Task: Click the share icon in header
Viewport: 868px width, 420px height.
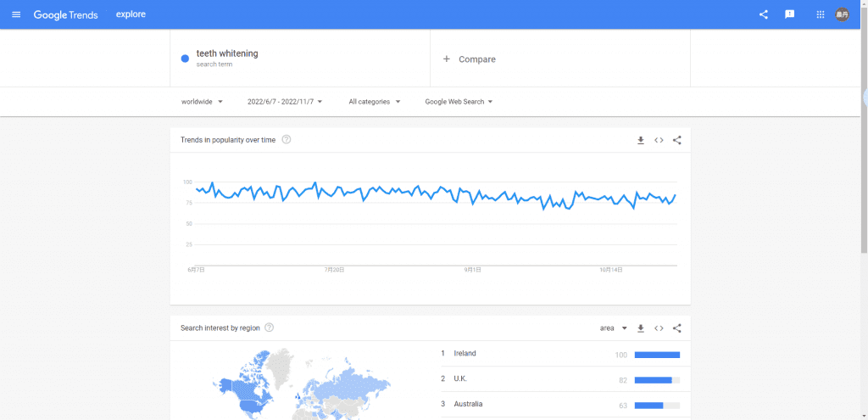Action: click(x=764, y=14)
